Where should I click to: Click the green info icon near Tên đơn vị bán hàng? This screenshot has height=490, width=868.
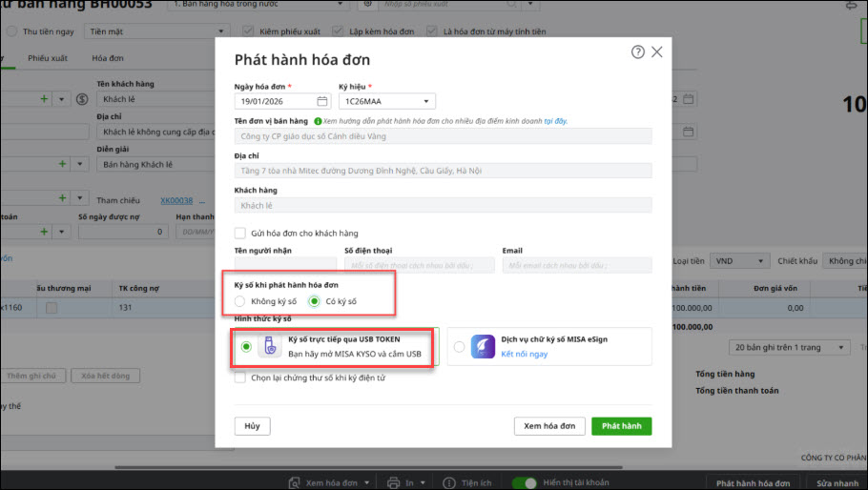coord(317,121)
